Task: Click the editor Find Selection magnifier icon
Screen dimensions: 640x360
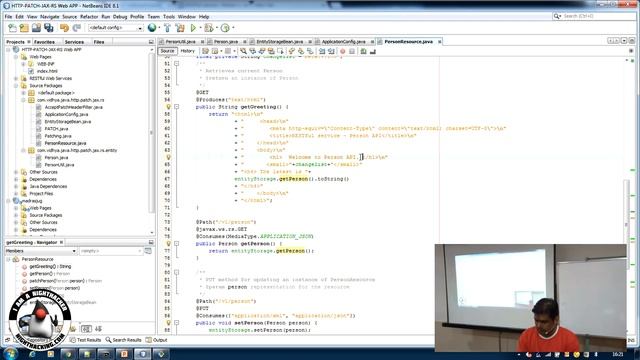Action: tap(243, 51)
